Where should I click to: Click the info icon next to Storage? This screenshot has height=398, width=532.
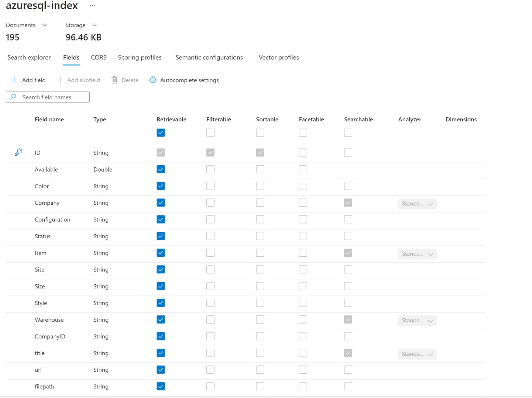95,24
